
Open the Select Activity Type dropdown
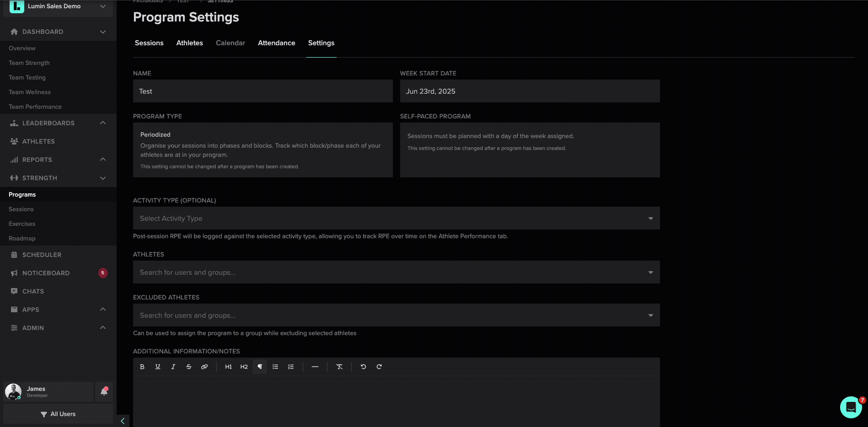(x=396, y=218)
